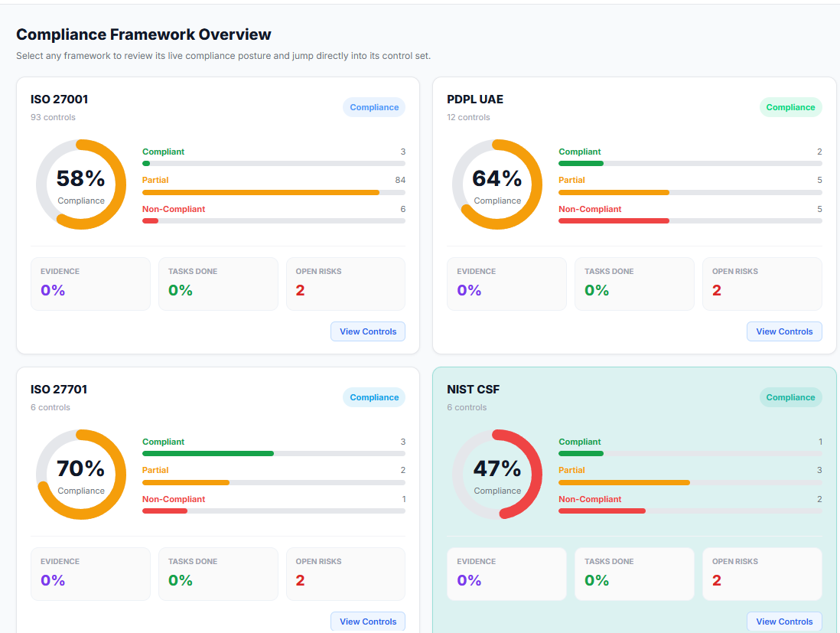The image size is (840, 633).
Task: Select the NIST CSF framework title
Action: pos(473,389)
